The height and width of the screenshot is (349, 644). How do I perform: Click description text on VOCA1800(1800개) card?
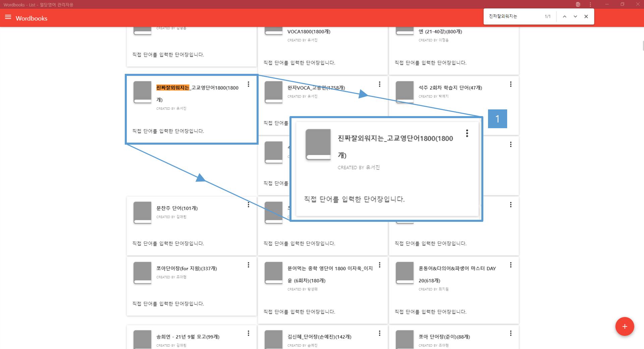tap(299, 63)
